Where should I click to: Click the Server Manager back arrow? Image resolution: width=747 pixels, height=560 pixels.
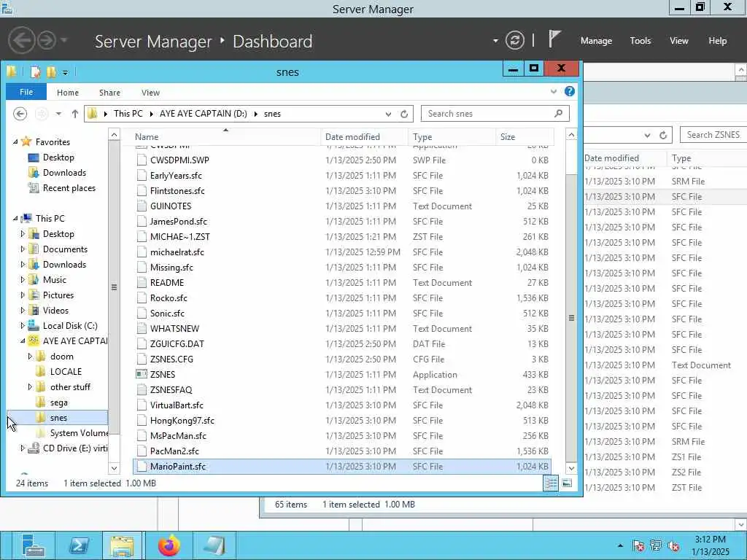[x=21, y=41]
